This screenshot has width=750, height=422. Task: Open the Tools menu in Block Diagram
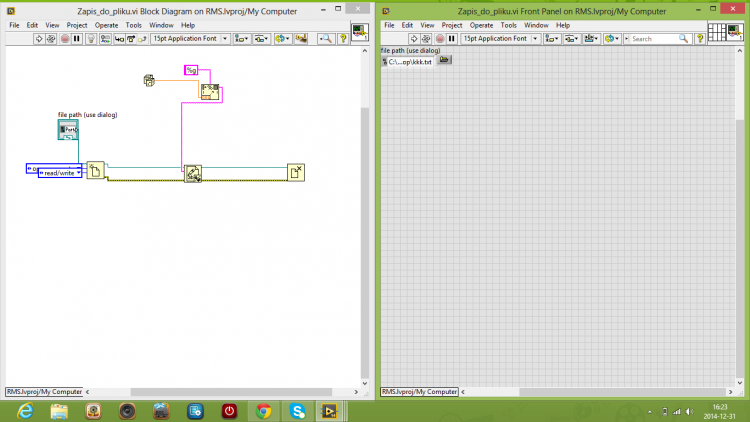point(133,25)
